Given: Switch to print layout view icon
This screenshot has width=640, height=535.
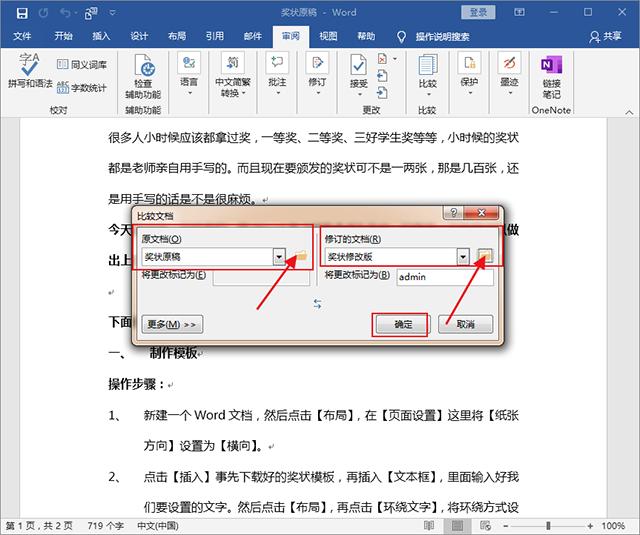Looking at the screenshot, I should [457, 526].
